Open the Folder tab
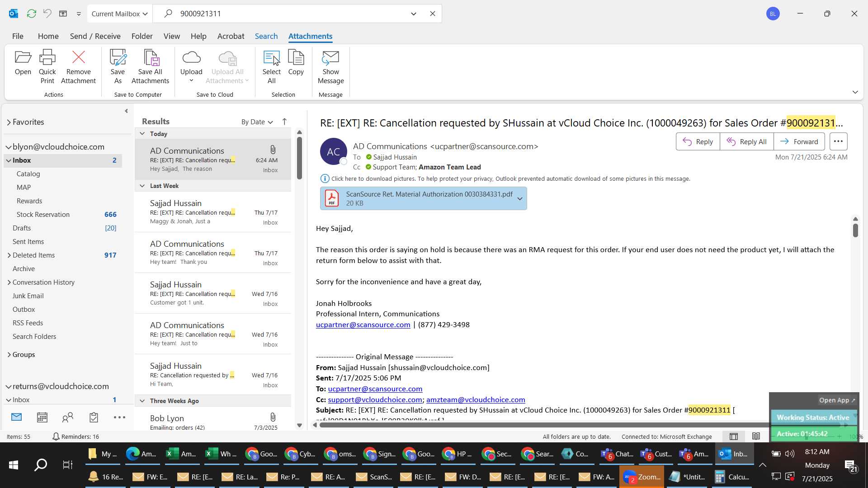 pos(142,36)
